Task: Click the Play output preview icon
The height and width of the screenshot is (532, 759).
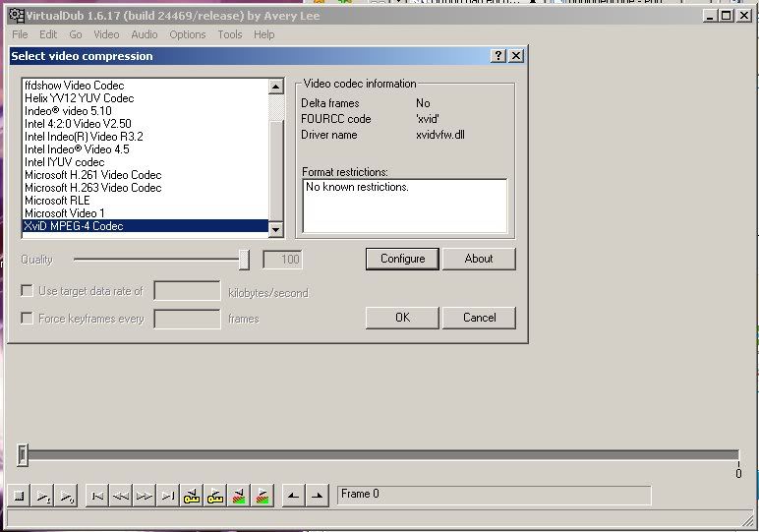Action: (x=66, y=496)
